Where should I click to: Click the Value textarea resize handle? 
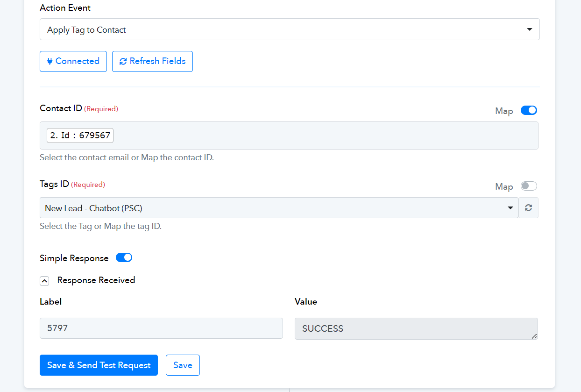coord(534,336)
